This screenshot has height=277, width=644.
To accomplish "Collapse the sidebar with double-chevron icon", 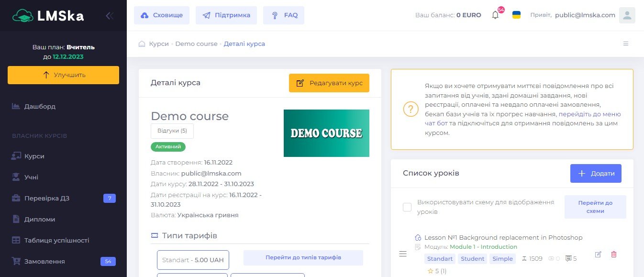I will [110, 16].
